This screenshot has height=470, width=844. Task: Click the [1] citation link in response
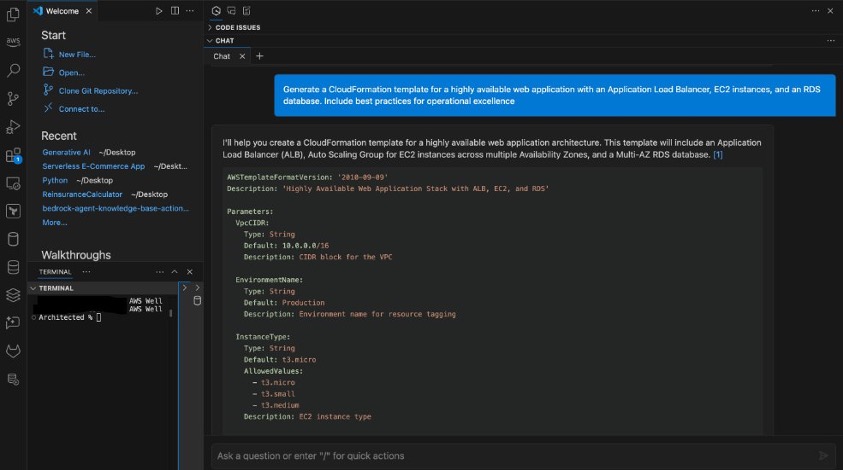tap(718, 155)
